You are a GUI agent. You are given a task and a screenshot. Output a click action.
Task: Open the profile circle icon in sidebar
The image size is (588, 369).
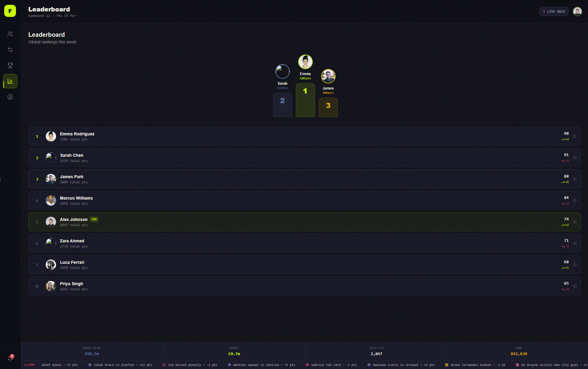pos(10,97)
